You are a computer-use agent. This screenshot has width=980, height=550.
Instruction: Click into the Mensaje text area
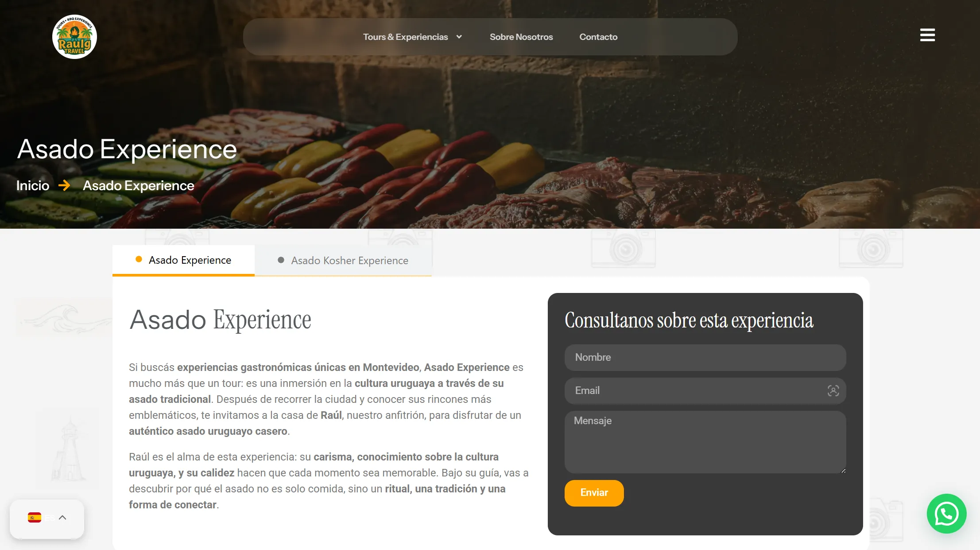point(705,442)
